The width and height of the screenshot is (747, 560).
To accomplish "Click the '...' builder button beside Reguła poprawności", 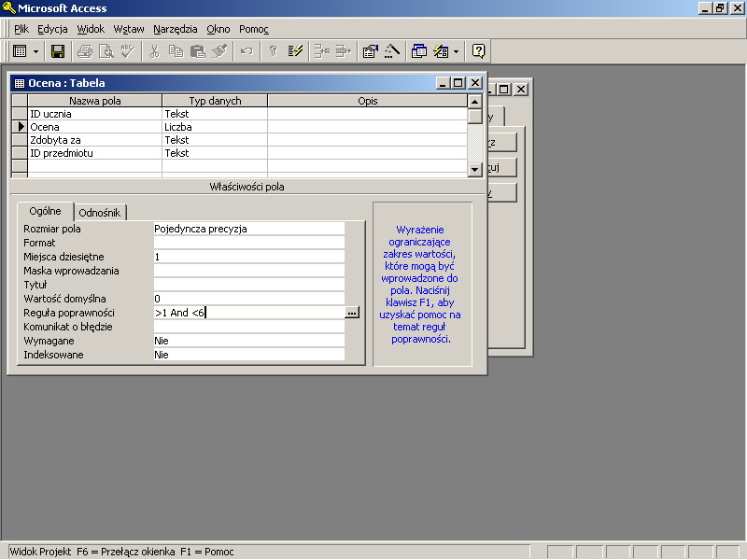I will [x=351, y=314].
